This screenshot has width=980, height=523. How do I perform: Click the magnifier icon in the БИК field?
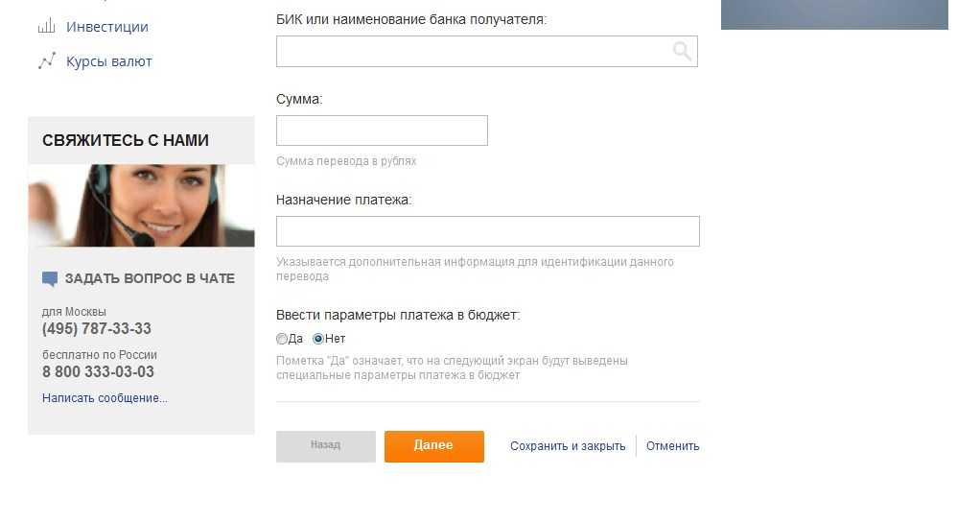click(682, 52)
